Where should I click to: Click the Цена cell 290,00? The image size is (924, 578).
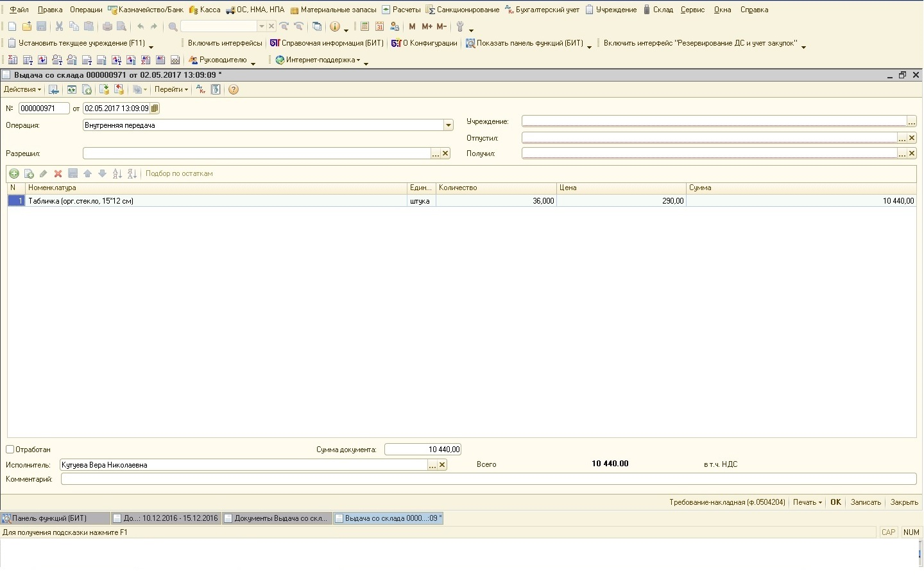[621, 201]
